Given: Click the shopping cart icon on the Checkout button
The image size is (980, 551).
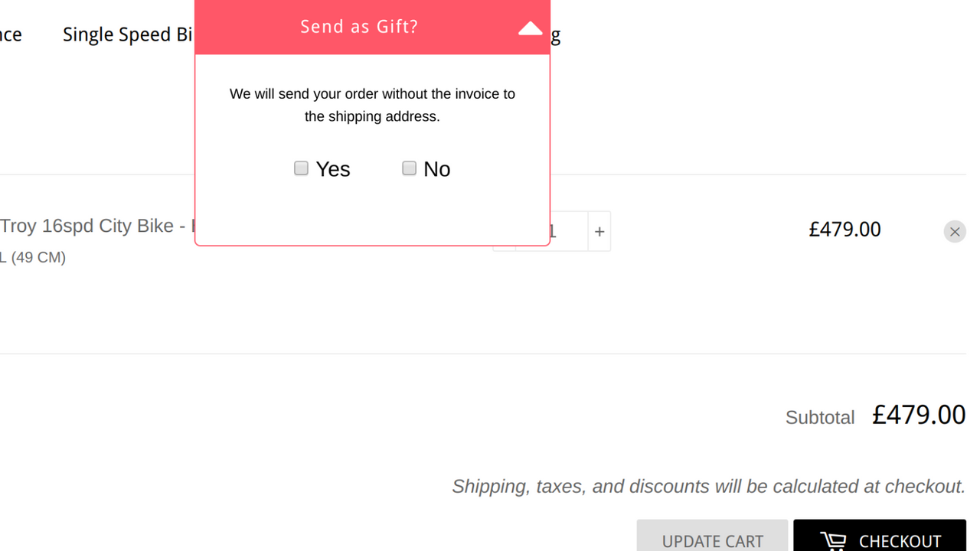Looking at the screenshot, I should (831, 540).
